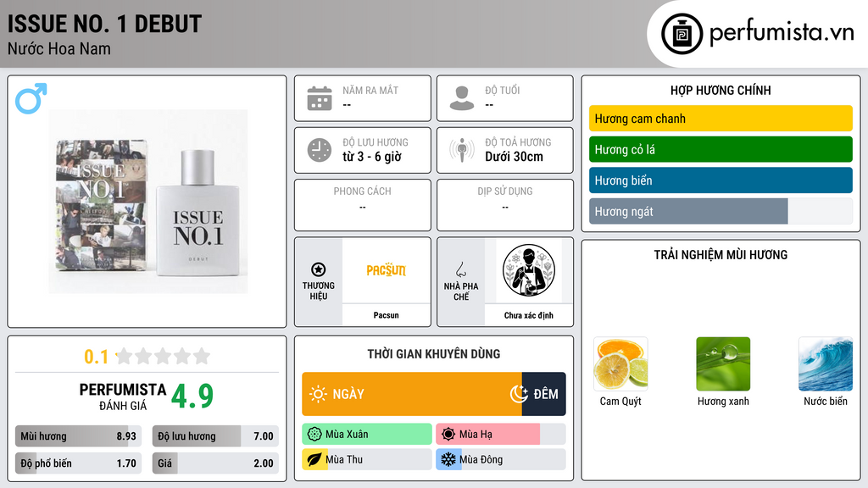The width and height of the screenshot is (868, 488).
Task: Click the Mùi hương 8.93 rating bar
Action: [x=78, y=436]
